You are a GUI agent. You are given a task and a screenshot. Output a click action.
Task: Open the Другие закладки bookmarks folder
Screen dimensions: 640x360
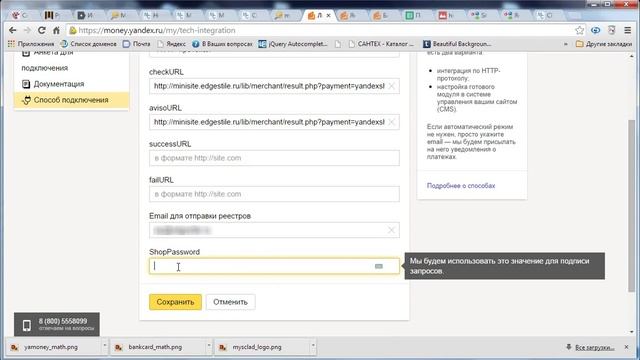[604, 44]
